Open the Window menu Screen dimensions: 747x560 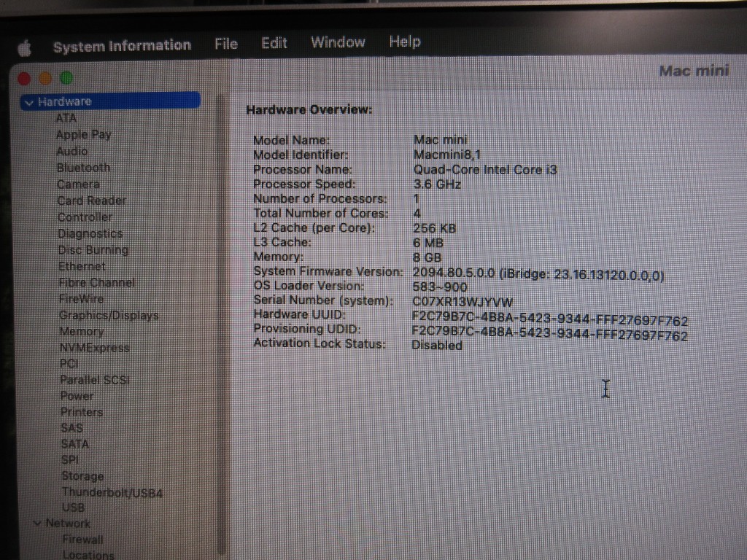[338, 42]
